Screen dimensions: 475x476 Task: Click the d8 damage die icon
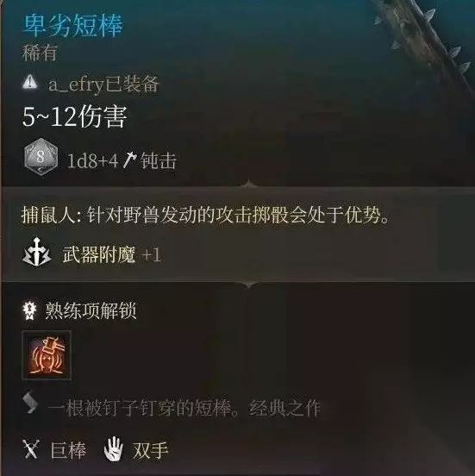[41, 157]
